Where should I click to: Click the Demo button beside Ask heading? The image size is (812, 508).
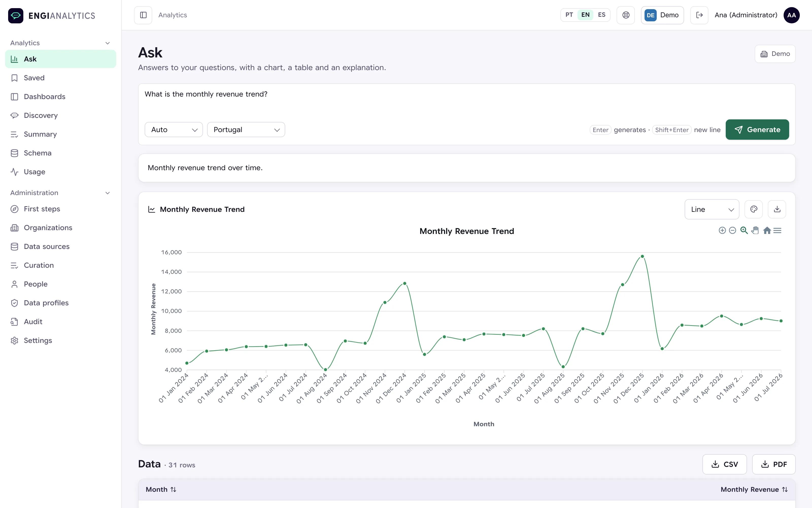775,54
